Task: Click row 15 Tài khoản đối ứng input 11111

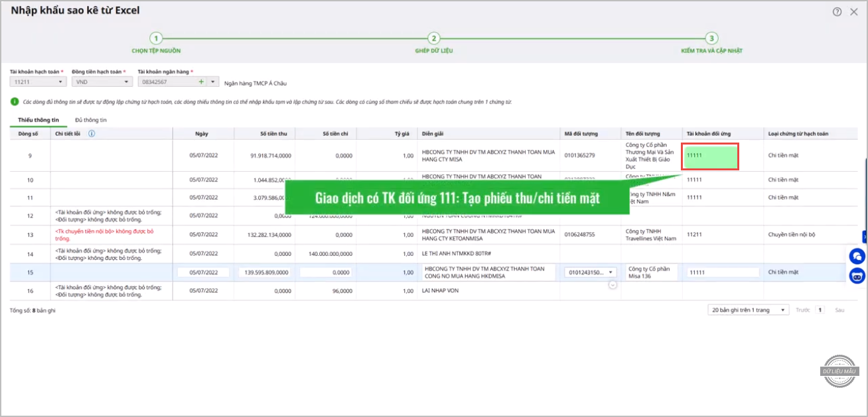Action: tap(723, 272)
